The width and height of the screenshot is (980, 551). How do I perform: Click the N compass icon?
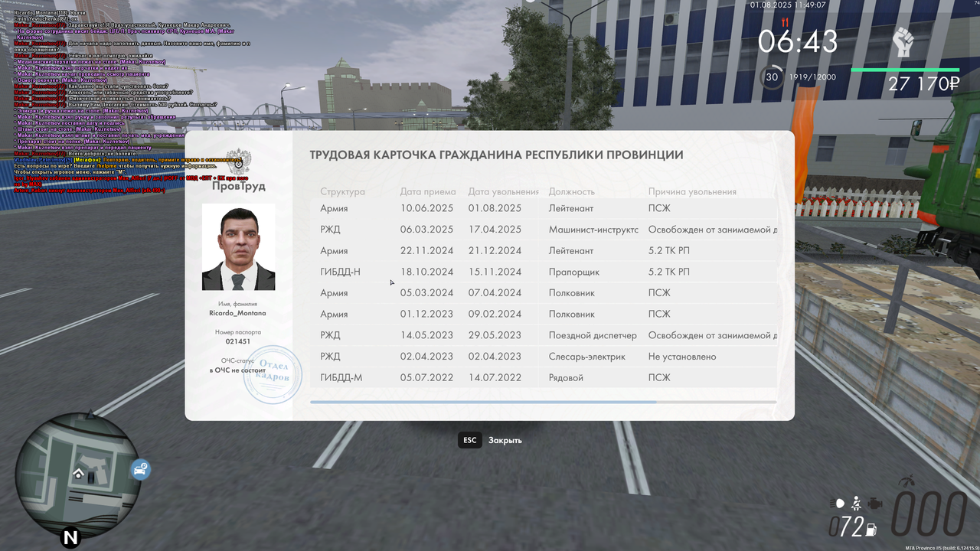pos(70,537)
